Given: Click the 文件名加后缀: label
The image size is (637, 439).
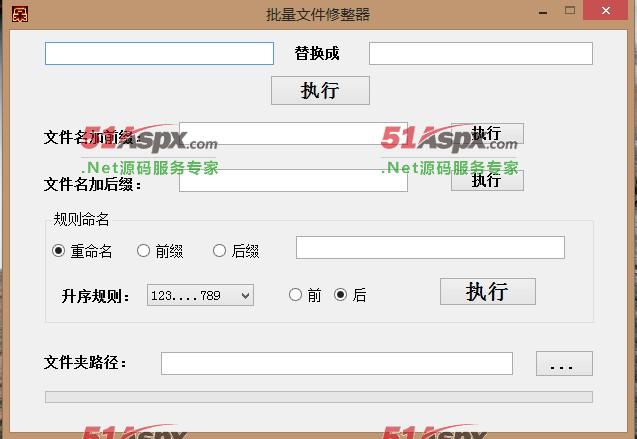Looking at the screenshot, I should [x=93, y=184].
